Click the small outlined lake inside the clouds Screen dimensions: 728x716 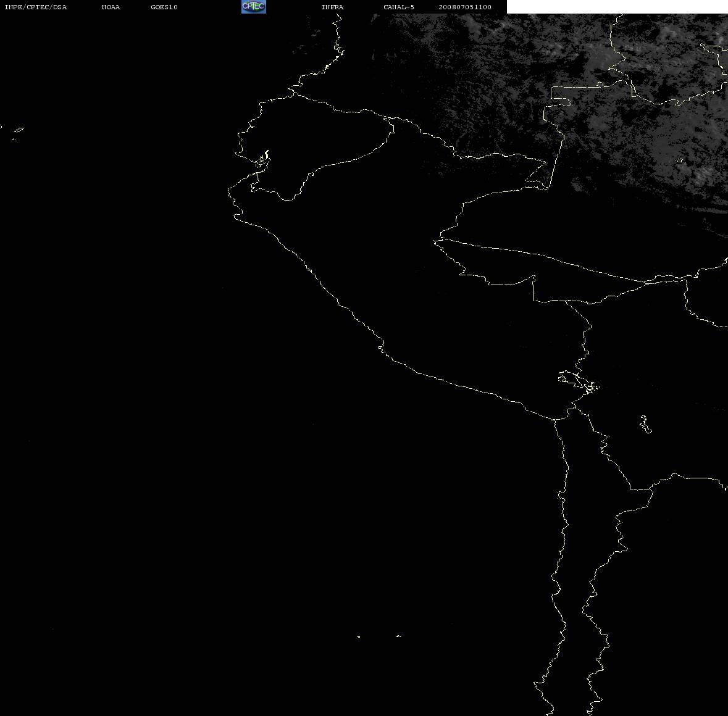tap(680, 160)
